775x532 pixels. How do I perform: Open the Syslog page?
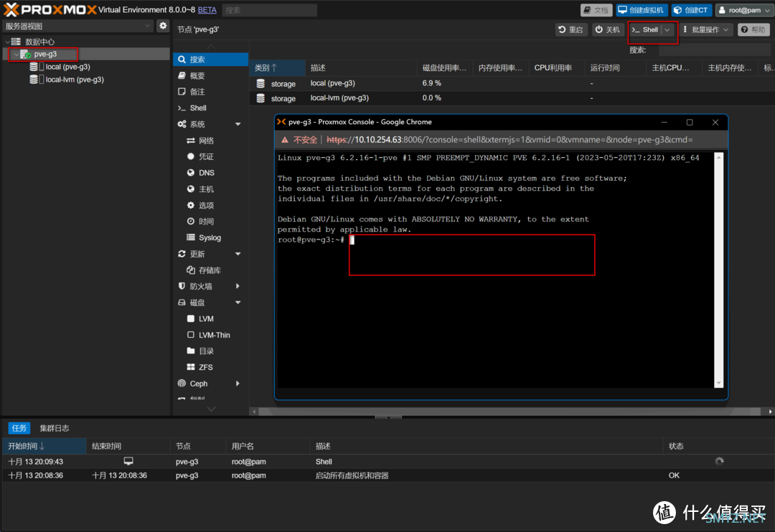210,238
